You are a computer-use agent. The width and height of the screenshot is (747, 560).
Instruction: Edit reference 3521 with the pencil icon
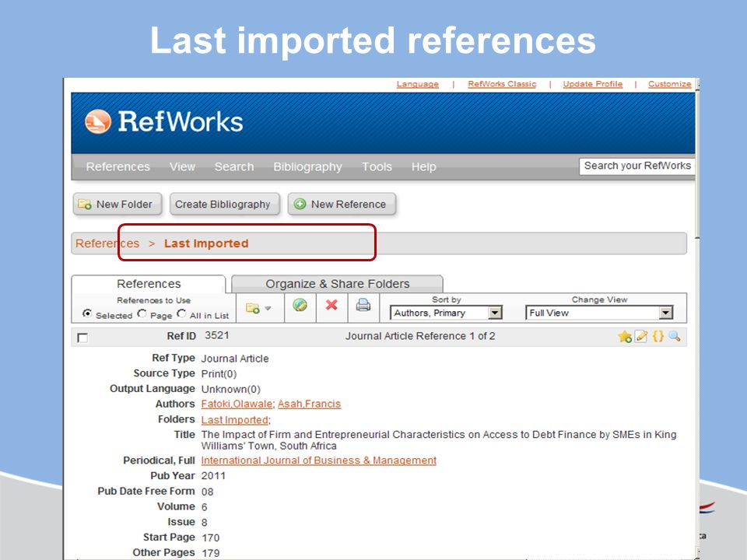641,336
